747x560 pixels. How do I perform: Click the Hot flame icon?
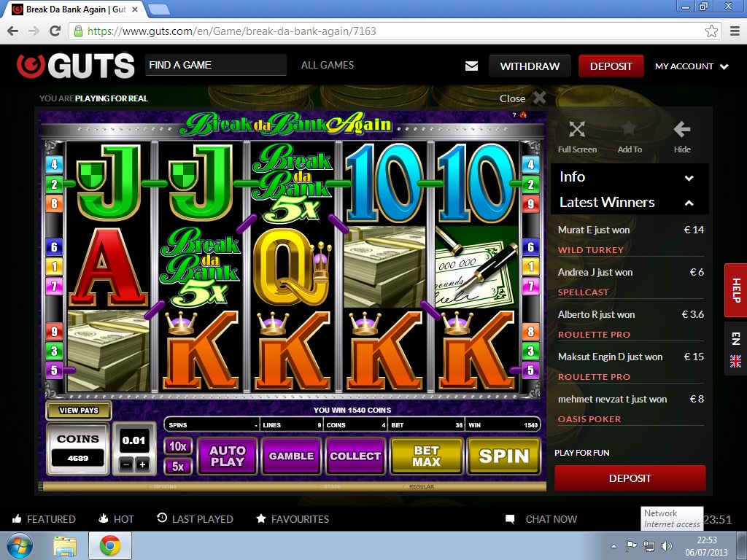103,518
